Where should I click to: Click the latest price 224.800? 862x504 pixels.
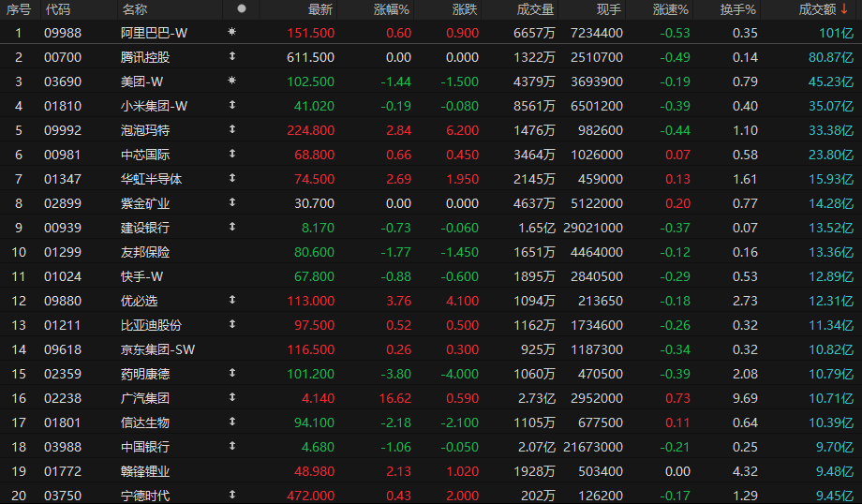311,130
